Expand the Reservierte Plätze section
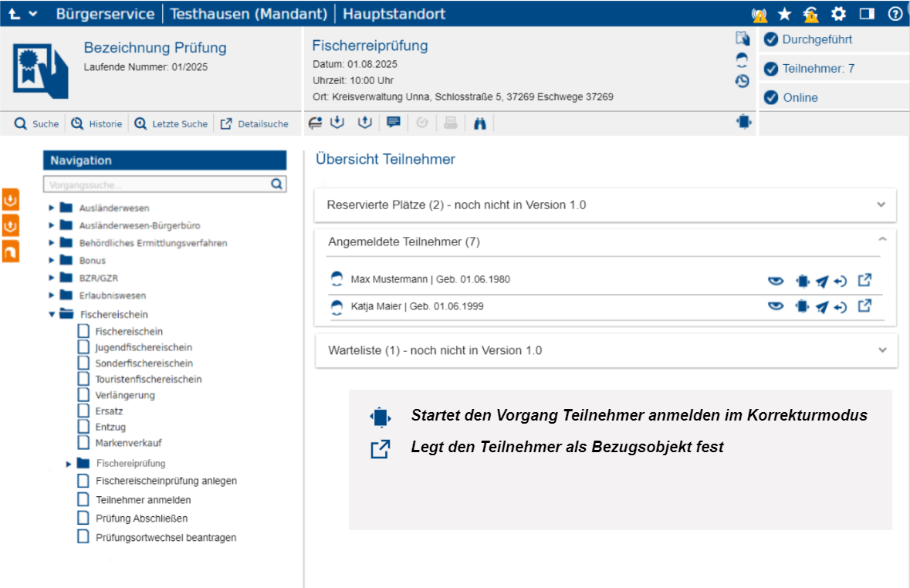The width and height of the screenshot is (910, 588). 881,205
